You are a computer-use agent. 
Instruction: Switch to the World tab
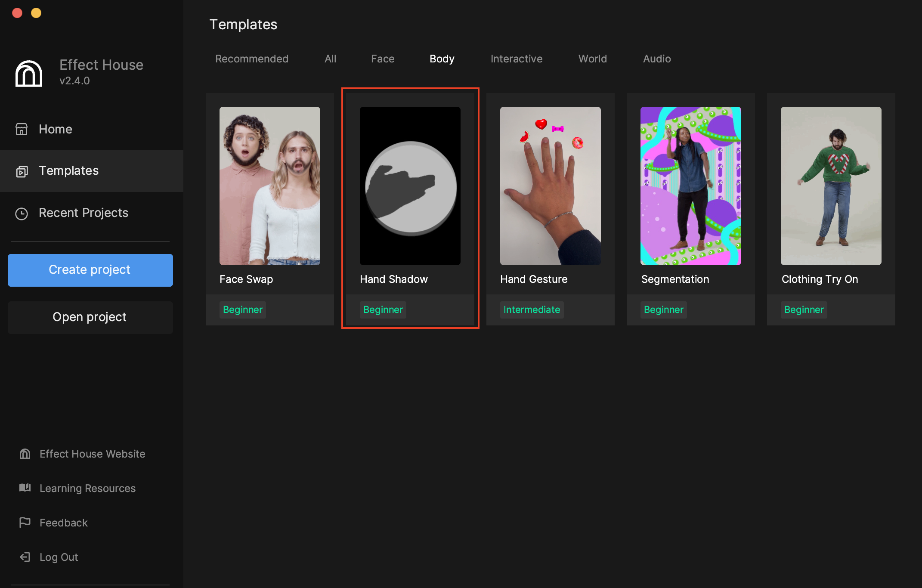click(593, 59)
